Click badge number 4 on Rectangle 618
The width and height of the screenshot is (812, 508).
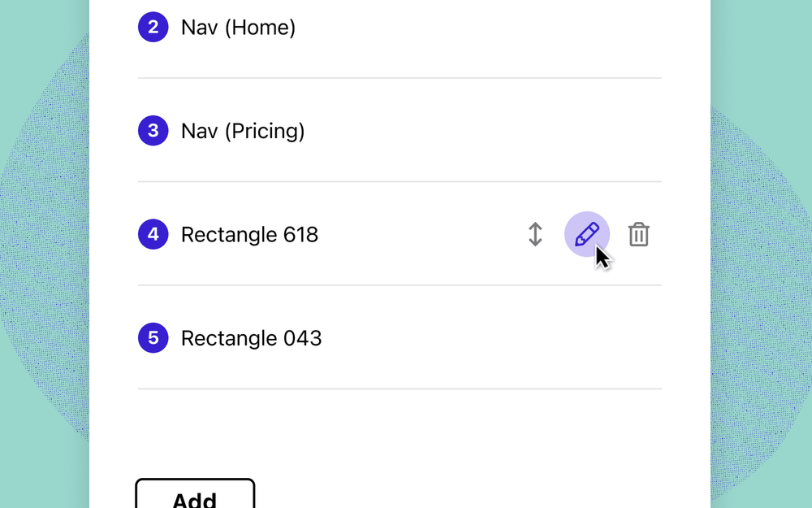[153, 234]
